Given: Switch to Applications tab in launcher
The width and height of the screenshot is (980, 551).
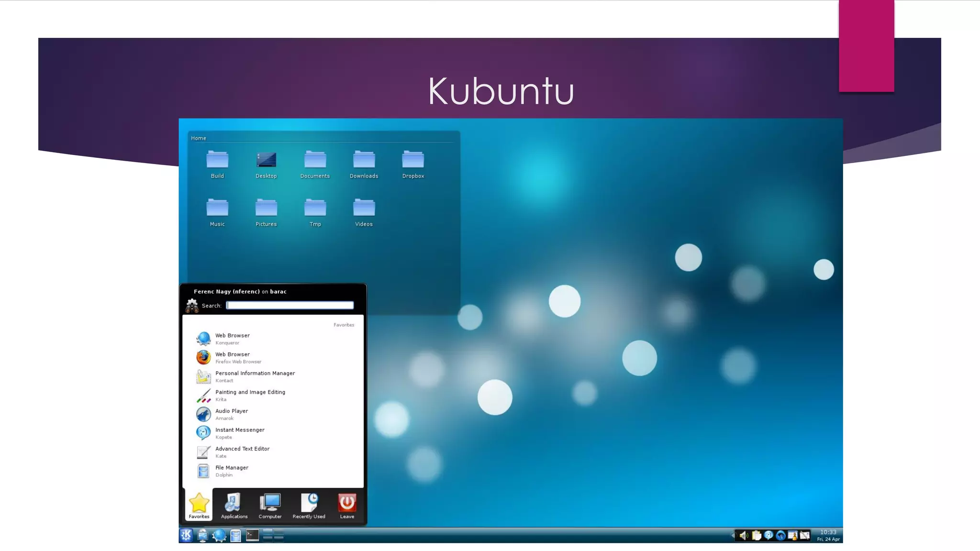Looking at the screenshot, I should tap(234, 505).
